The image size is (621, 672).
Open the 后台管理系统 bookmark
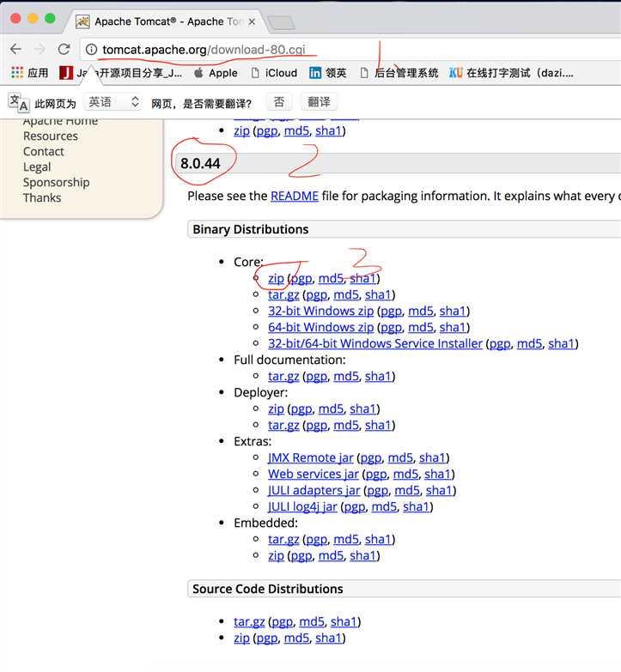click(x=399, y=73)
